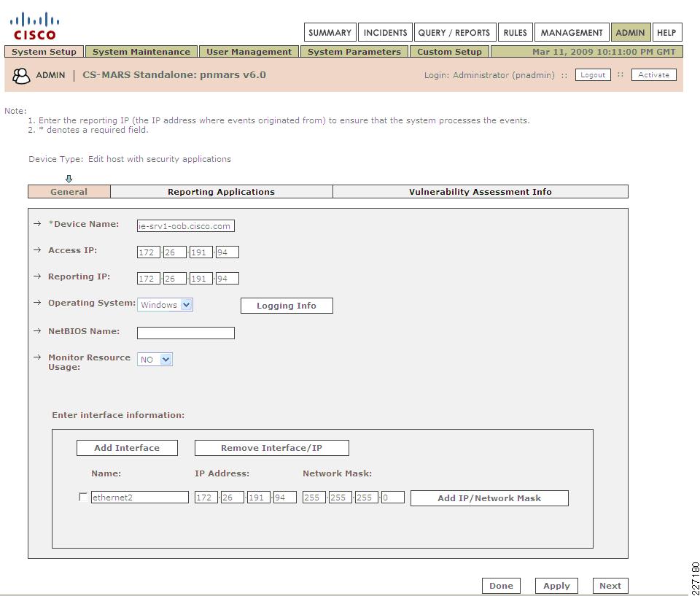Open the Operating System dropdown
The image size is (700, 596).
click(165, 305)
